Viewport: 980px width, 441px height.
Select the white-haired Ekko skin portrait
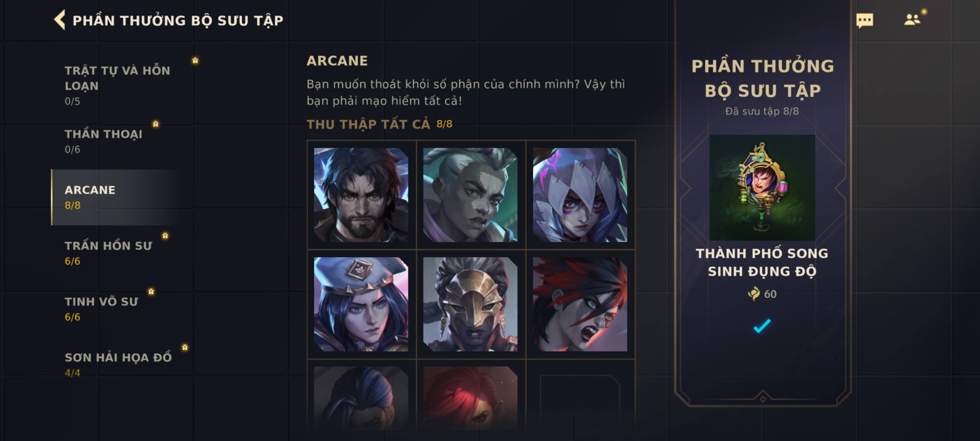click(470, 195)
